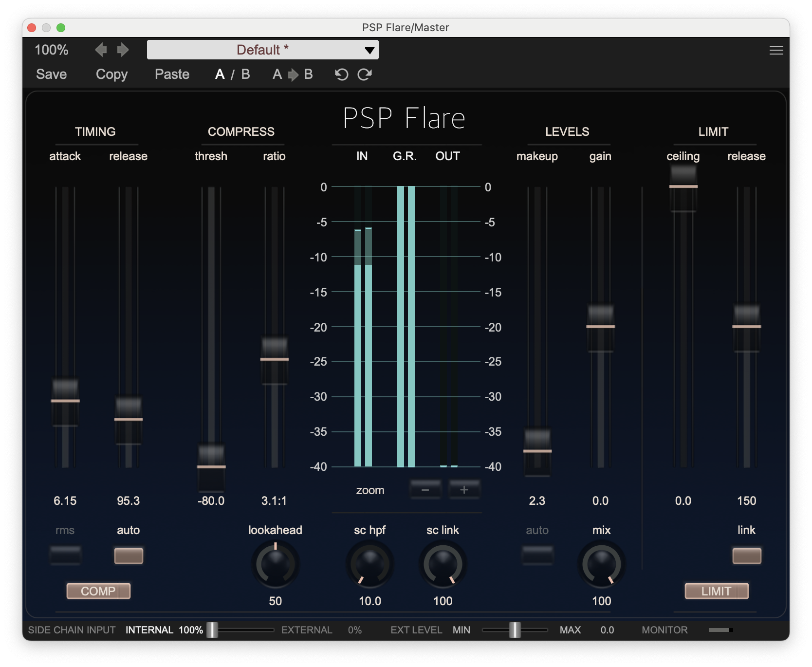Click the redo arrow icon

365,74
